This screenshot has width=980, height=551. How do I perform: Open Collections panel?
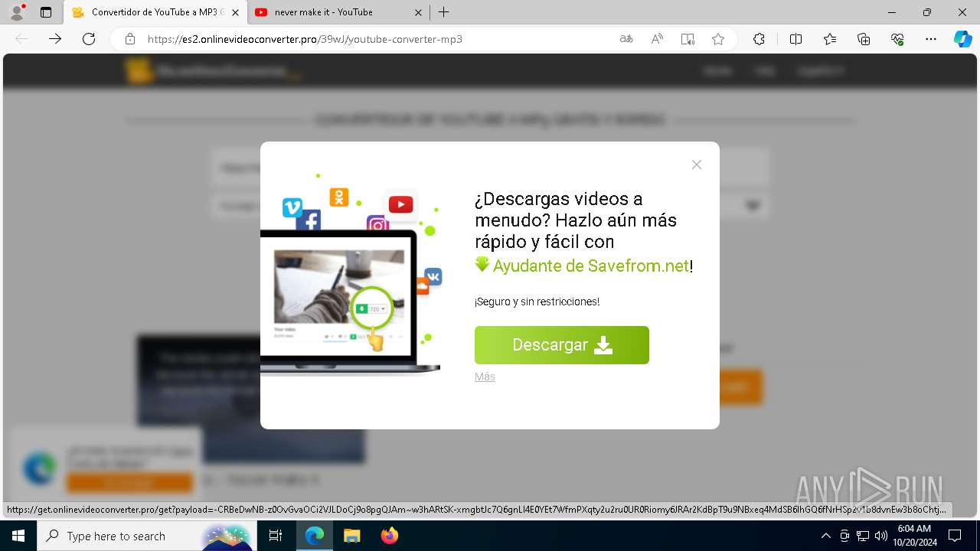coord(864,39)
